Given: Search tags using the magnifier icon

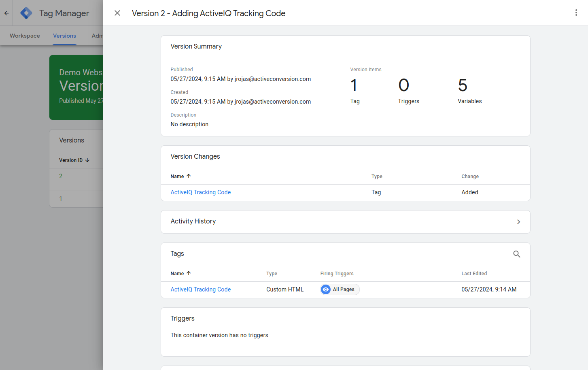Looking at the screenshot, I should coord(517,254).
